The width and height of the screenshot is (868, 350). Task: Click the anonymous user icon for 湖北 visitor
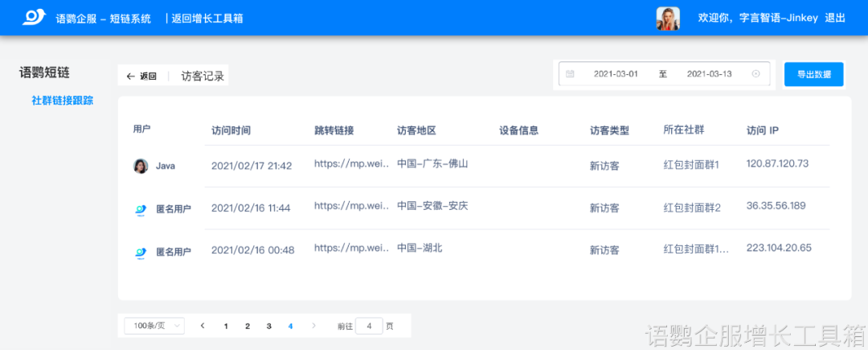pyautogui.click(x=141, y=252)
